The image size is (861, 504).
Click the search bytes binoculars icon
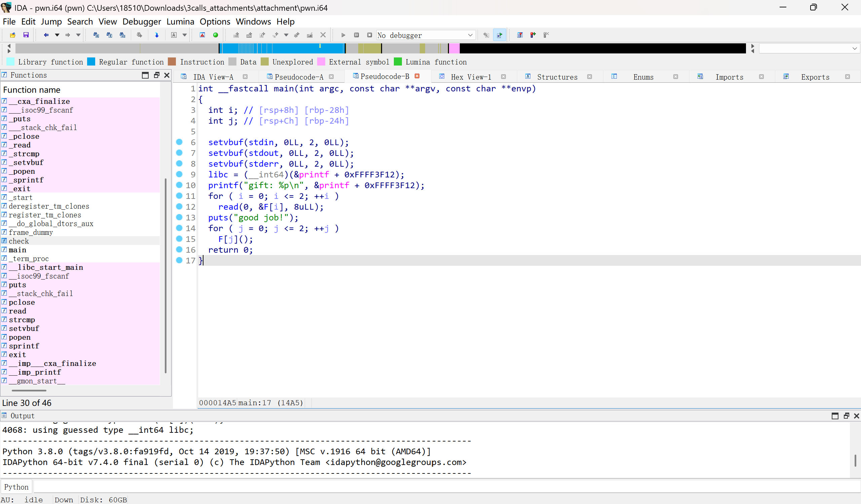(122, 35)
